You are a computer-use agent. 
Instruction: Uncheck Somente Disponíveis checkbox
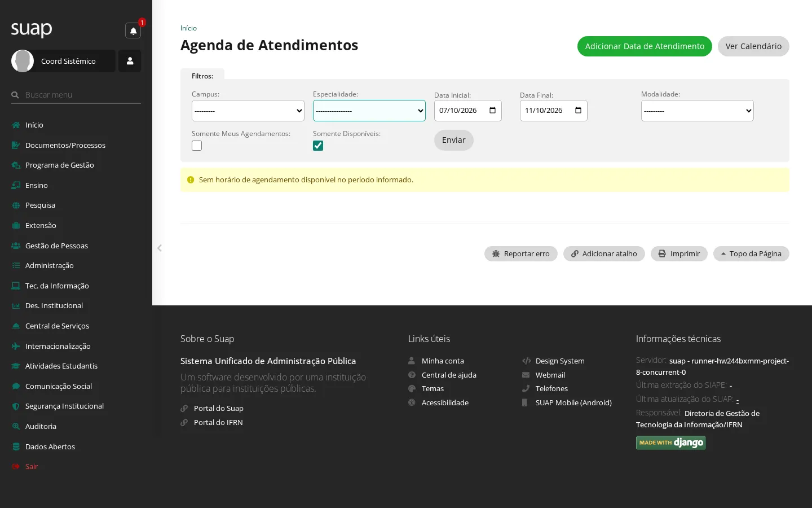(318, 146)
